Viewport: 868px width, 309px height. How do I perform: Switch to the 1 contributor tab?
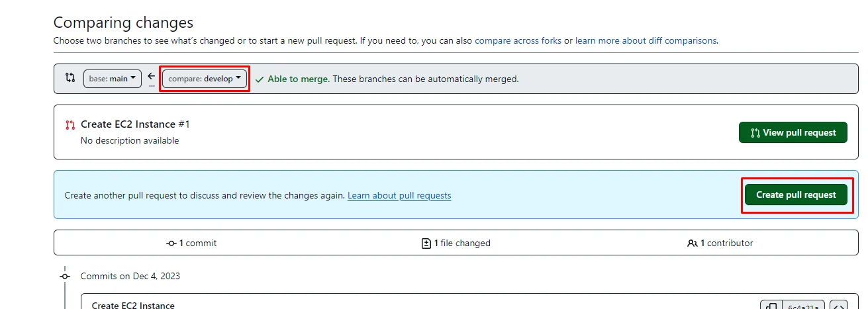720,243
